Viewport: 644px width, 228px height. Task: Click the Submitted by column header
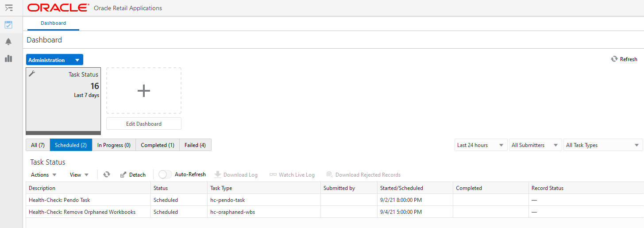pyautogui.click(x=349, y=188)
